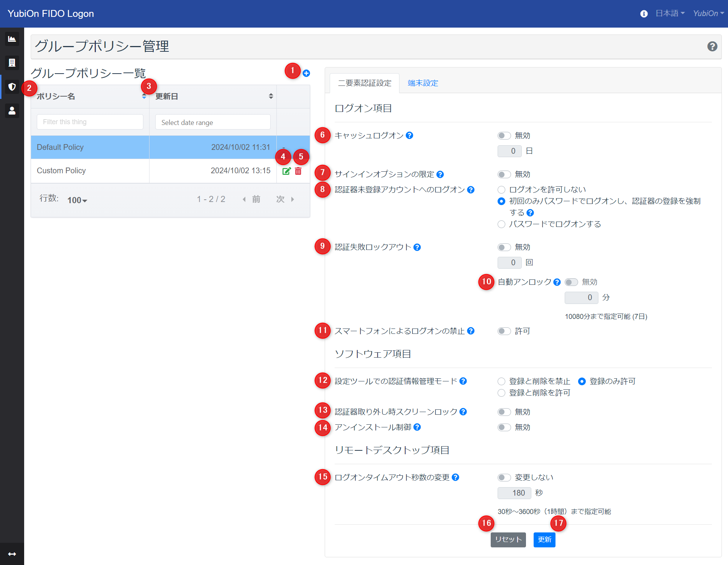This screenshot has width=728, height=565.
Task: Select the パスワードでログオンする radio option
Action: (501, 224)
